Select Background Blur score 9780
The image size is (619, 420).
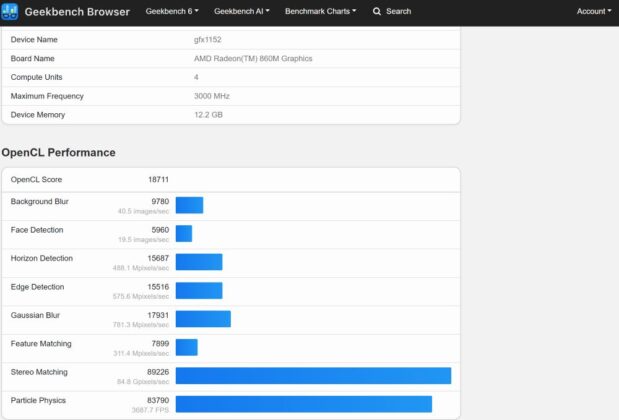160,201
